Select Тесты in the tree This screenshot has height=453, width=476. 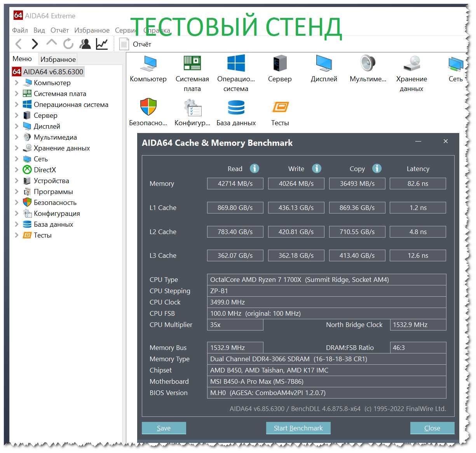pos(42,235)
